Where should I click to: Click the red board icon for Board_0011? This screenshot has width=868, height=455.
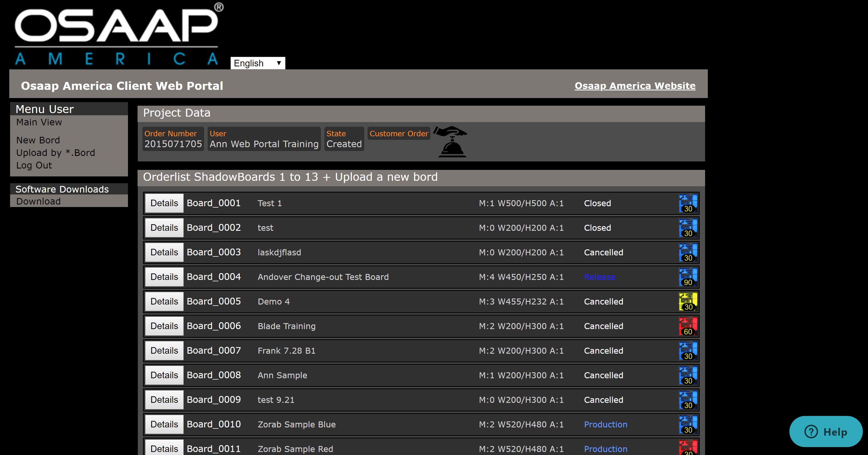(688, 448)
